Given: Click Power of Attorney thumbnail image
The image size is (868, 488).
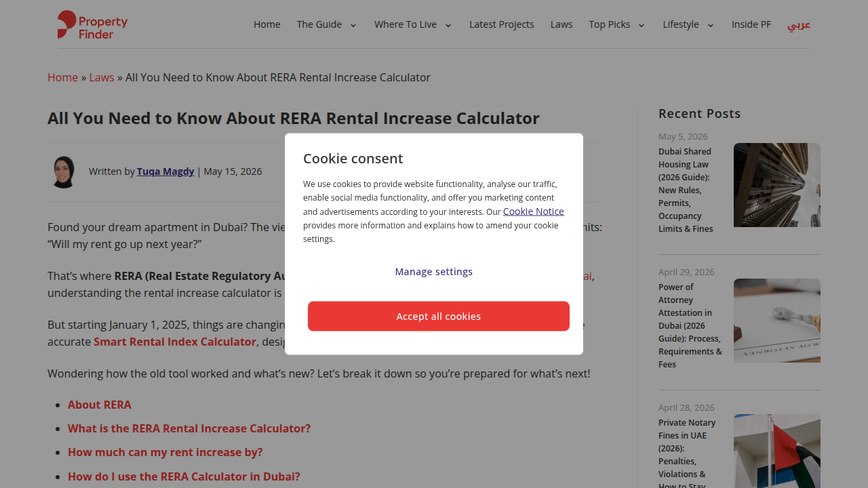Looking at the screenshot, I should click(x=777, y=321).
